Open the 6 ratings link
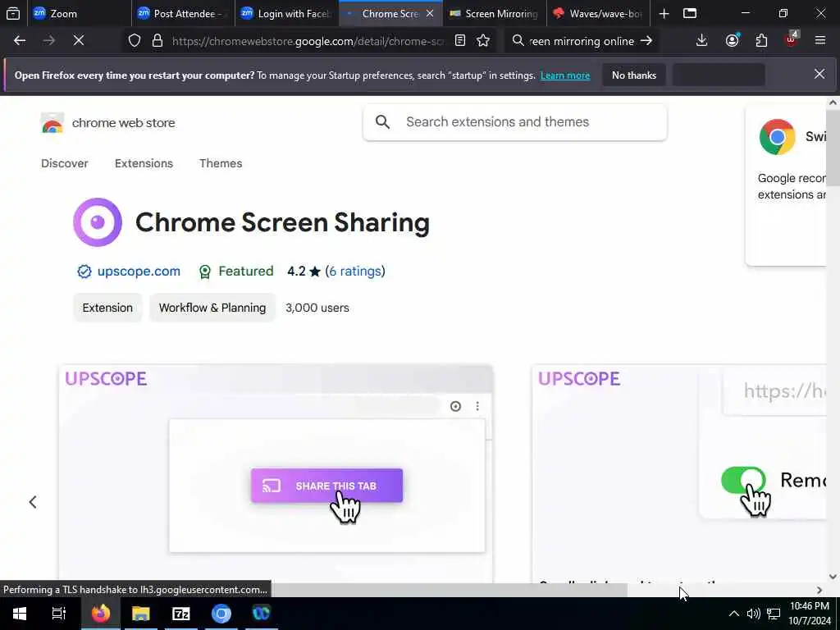Screen dimensions: 840x630 (356, 271)
